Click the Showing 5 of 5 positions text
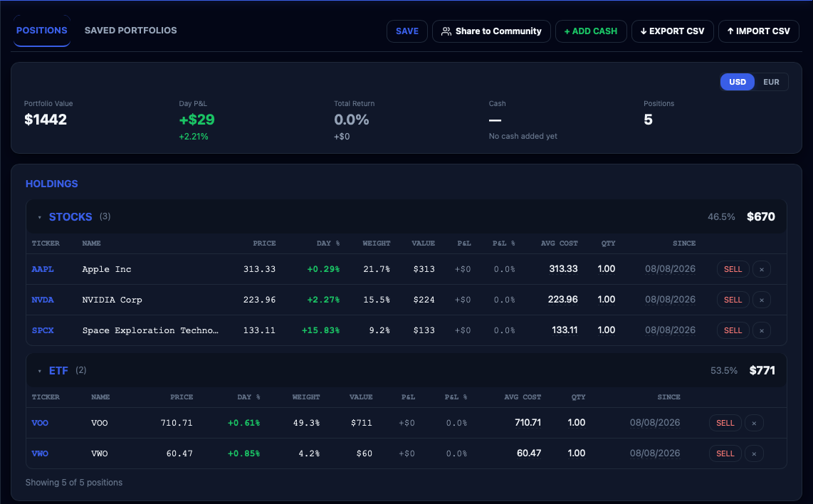813x504 pixels. tap(73, 483)
